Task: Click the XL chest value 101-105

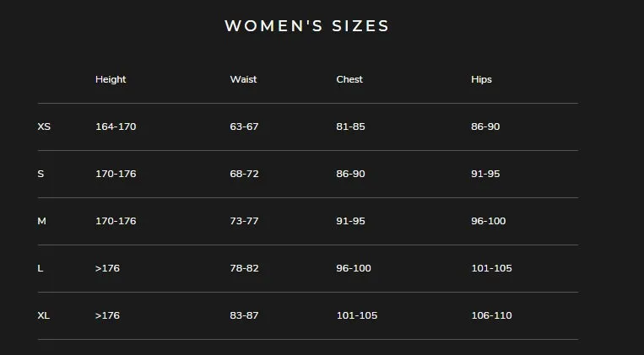Action: [357, 315]
